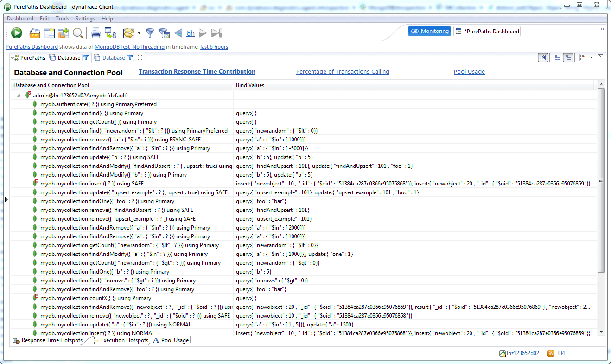Collapse the admin@lnz123652d02A:mydb tree node
This screenshot has width=611, height=364.
click(19, 96)
